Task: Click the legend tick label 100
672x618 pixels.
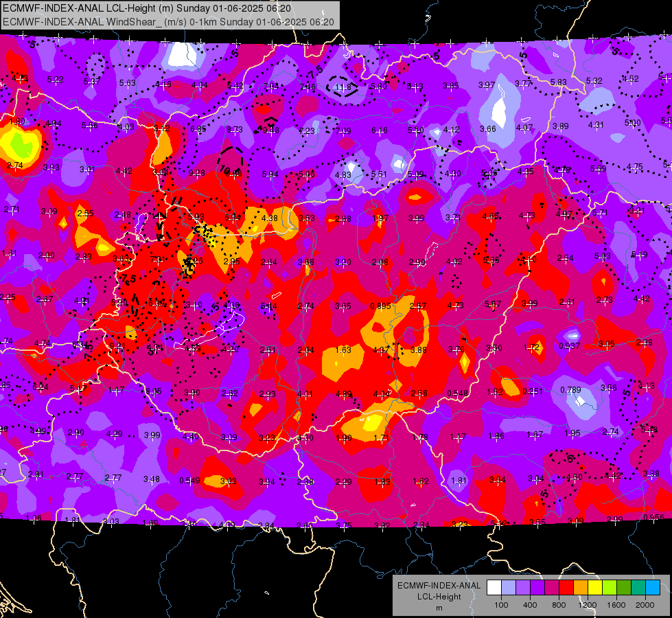Action: (x=501, y=605)
